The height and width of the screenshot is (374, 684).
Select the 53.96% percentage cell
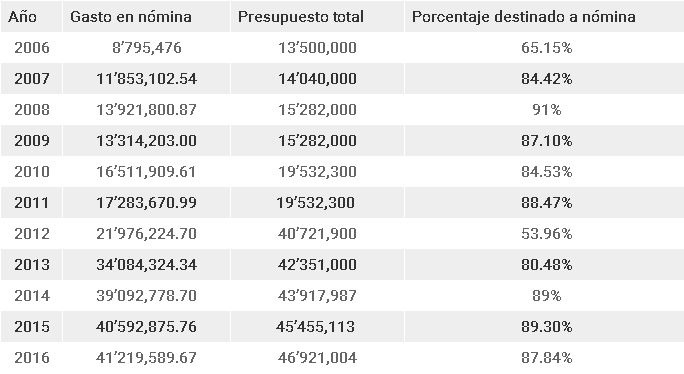click(546, 233)
